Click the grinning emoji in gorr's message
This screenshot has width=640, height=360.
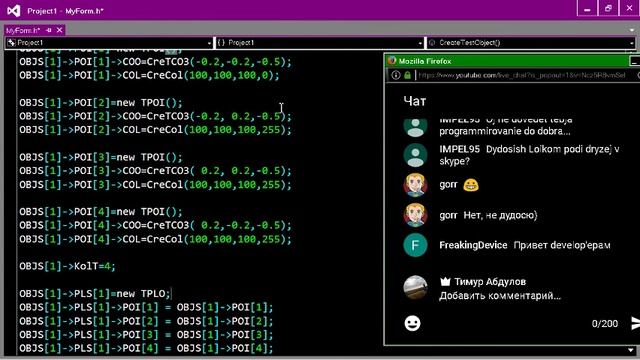471,185
